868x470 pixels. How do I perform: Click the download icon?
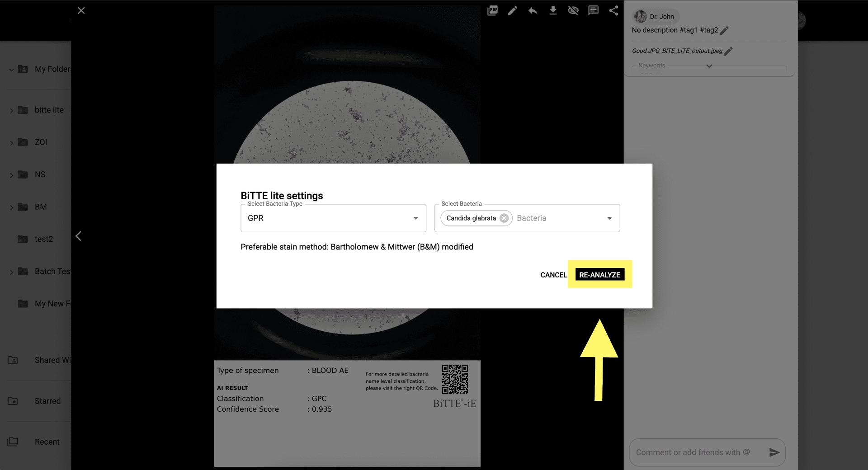point(552,10)
